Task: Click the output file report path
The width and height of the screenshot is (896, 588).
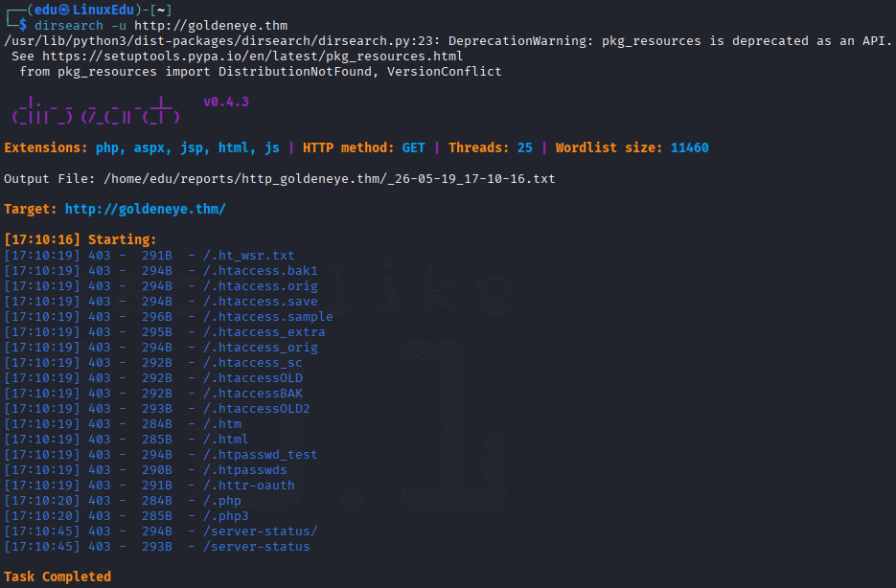Action: point(329,179)
